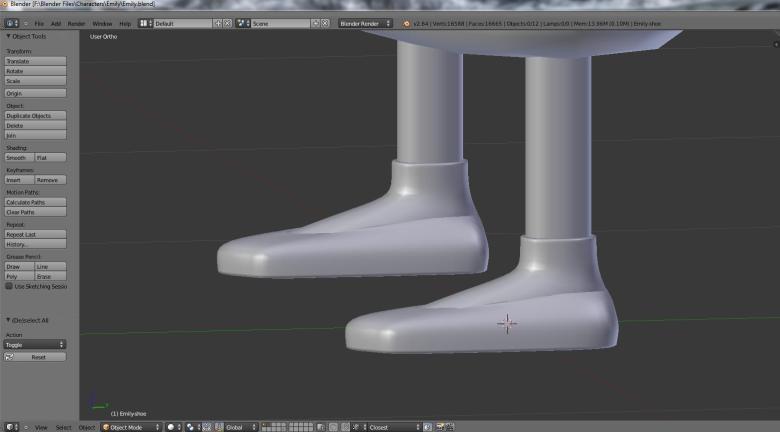Viewport: 780px width, 432px height.
Task: Open the Object Mode dropdown
Action: [x=130, y=427]
